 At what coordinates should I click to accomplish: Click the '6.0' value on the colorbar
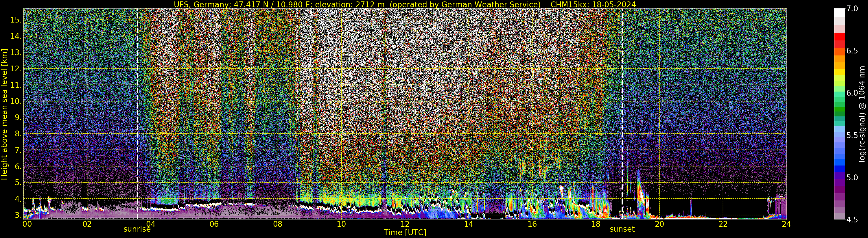pos(852,93)
